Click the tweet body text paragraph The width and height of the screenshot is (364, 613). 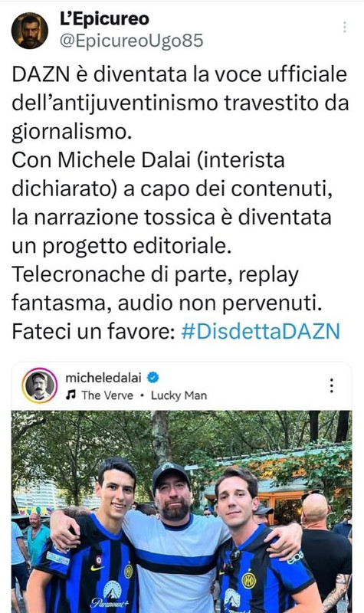click(x=180, y=203)
